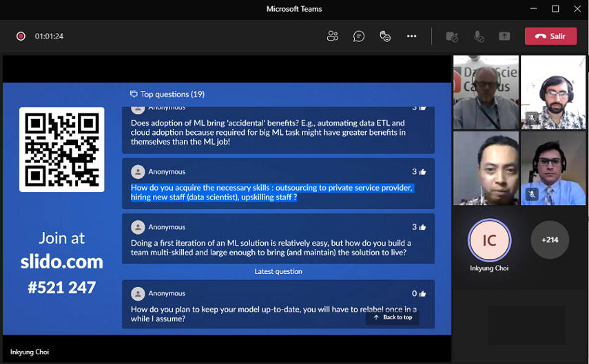The image size is (589, 364).
Task: Maximize the Microsoft Teams window
Action: pos(555,9)
